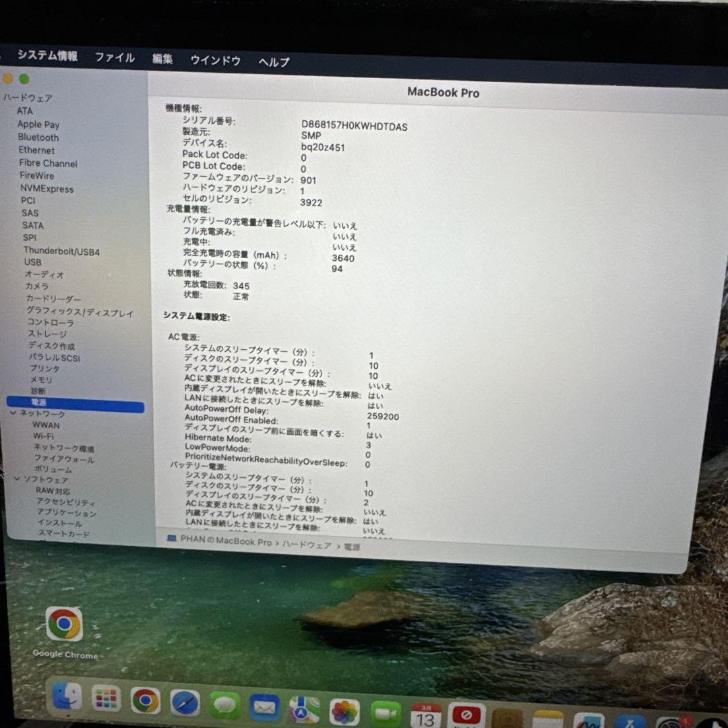Select Fibre Channel in the sidebar

click(49, 163)
